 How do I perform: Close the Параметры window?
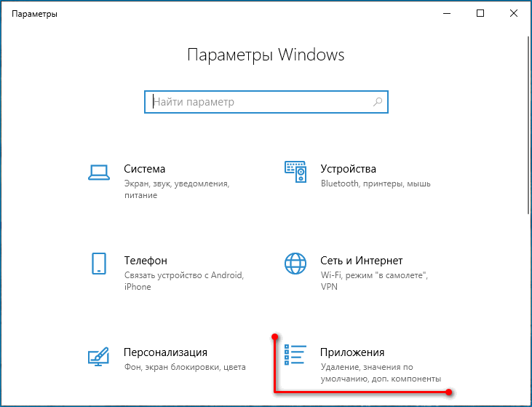pyautogui.click(x=513, y=13)
